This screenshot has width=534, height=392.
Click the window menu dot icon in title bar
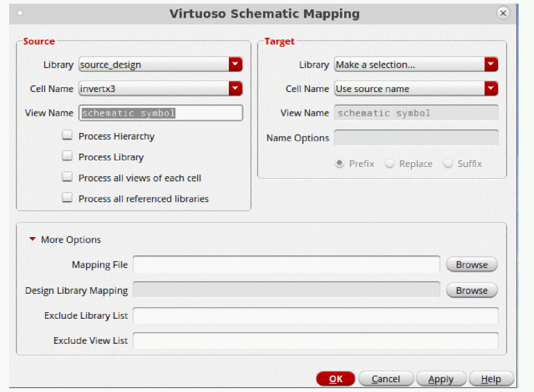[x=20, y=13]
